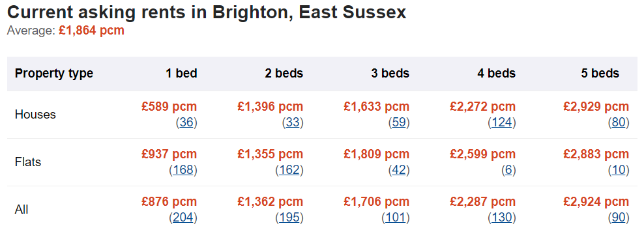The width and height of the screenshot is (644, 243).
Task: View the 10 five-bed flats listings
Action: pyautogui.click(x=619, y=170)
